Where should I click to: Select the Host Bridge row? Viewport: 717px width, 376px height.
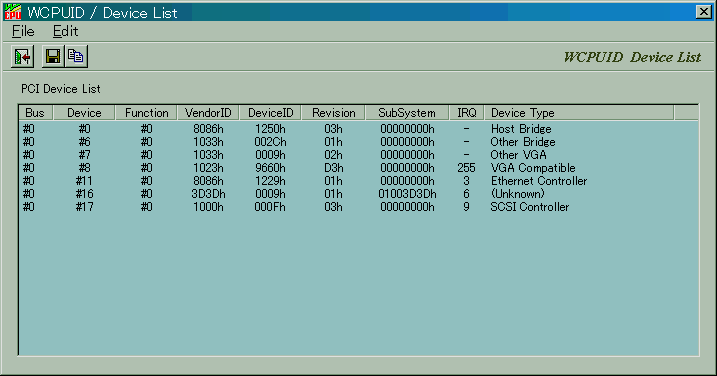coord(358,129)
